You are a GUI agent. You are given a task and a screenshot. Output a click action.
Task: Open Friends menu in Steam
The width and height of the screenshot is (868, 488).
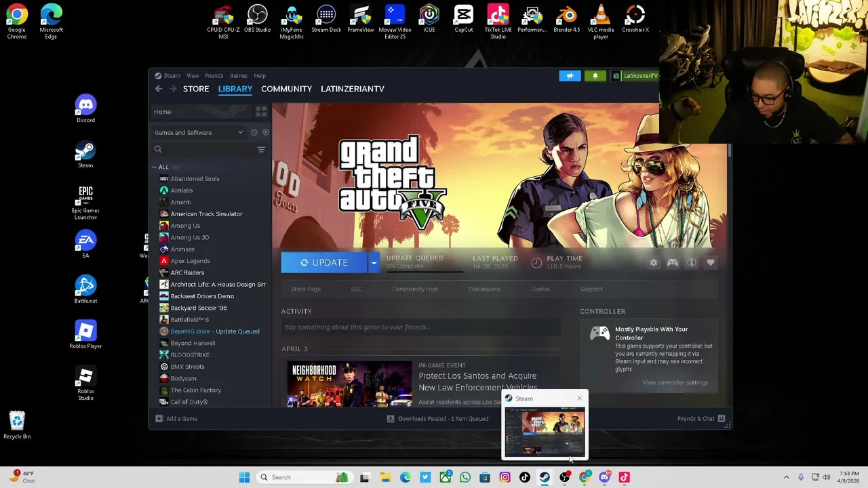pos(214,76)
